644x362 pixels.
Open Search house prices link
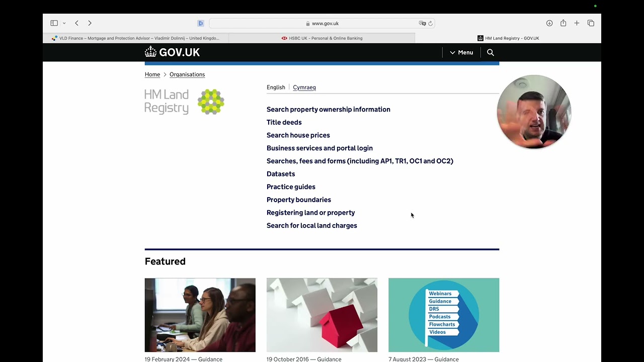coord(298,135)
